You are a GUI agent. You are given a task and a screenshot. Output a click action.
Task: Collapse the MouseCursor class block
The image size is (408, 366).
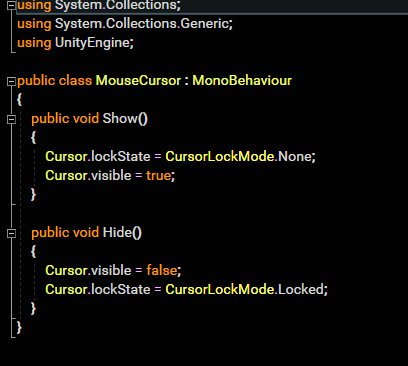[x=11, y=81]
